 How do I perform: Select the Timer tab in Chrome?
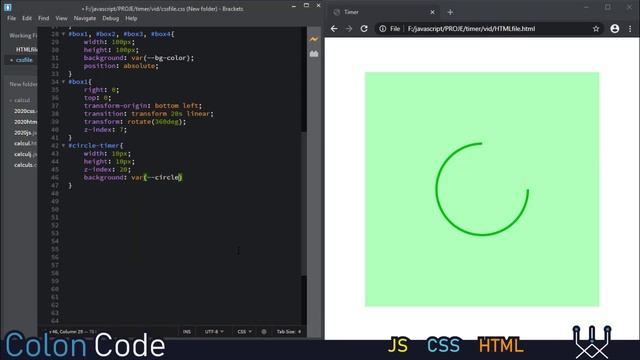tap(384, 12)
